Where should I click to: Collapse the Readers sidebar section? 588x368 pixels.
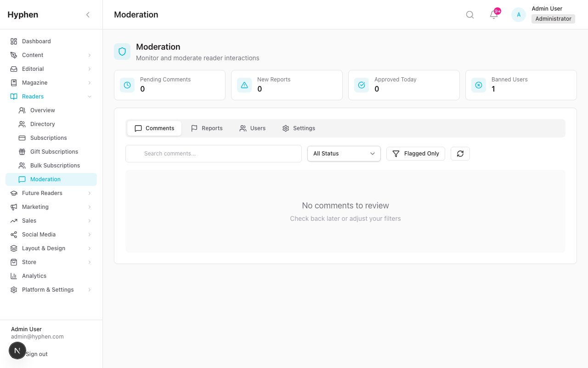coord(90,96)
